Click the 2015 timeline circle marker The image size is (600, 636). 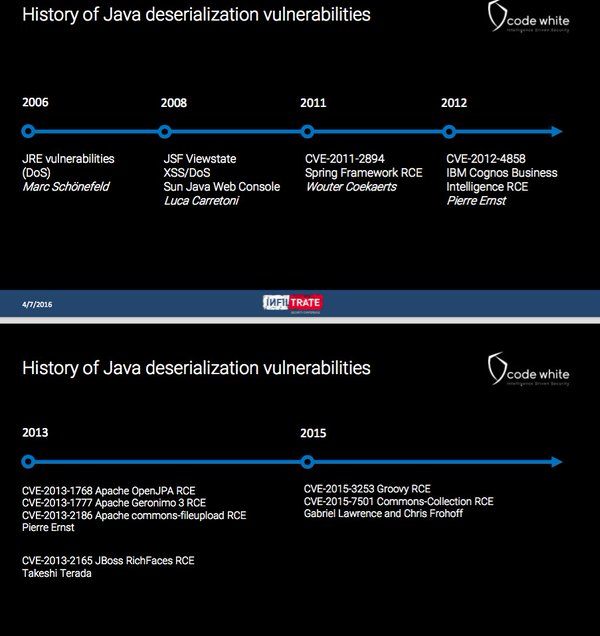point(308,462)
